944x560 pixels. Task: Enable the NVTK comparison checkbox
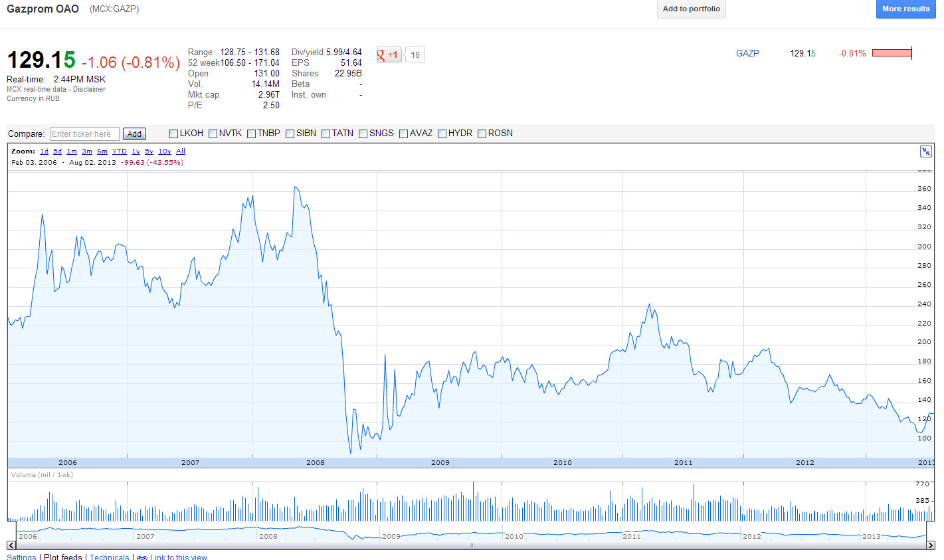213,134
